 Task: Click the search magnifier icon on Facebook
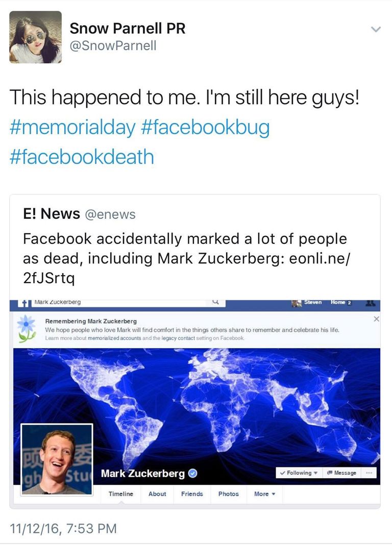pyautogui.click(x=215, y=302)
